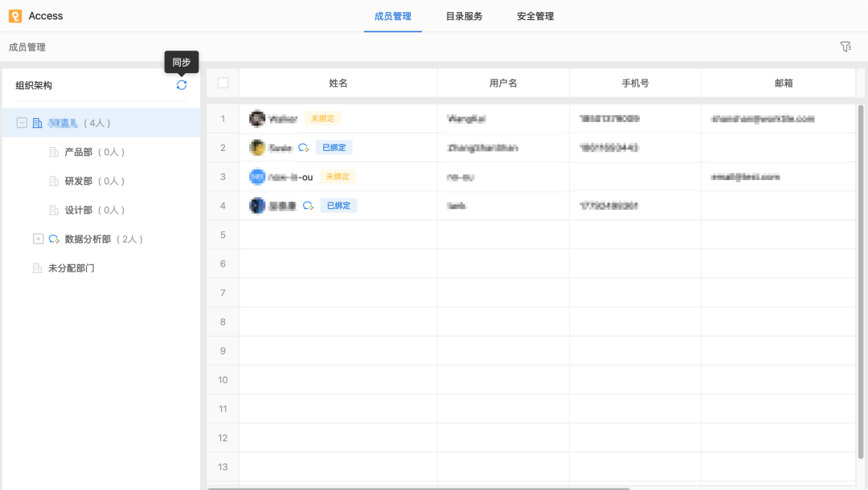The width and height of the screenshot is (868, 490).
Task: Toggle the select-all checkbox in the table header
Action: (x=223, y=82)
